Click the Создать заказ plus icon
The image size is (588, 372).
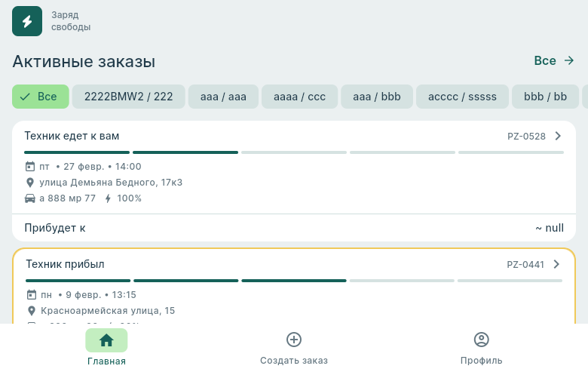tap(294, 340)
